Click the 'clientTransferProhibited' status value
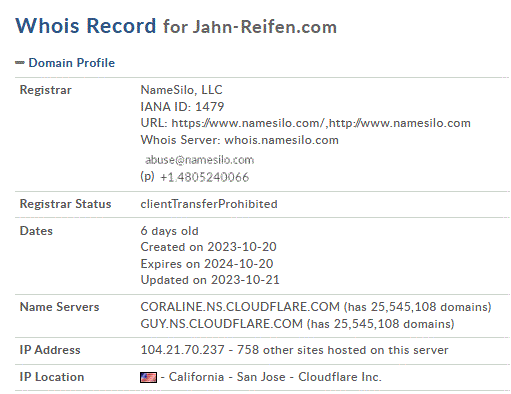The width and height of the screenshot is (511, 394). [209, 204]
